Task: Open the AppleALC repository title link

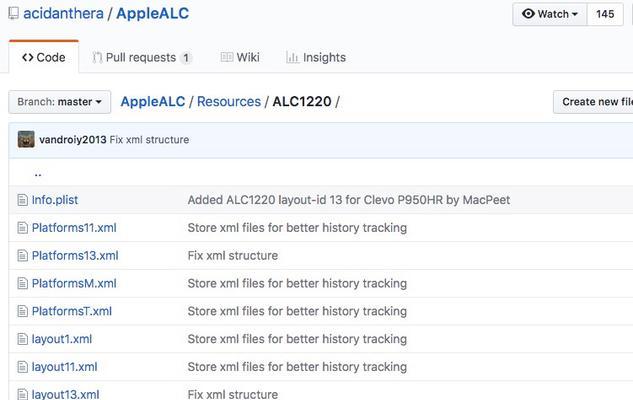Action: pyautogui.click(x=153, y=13)
